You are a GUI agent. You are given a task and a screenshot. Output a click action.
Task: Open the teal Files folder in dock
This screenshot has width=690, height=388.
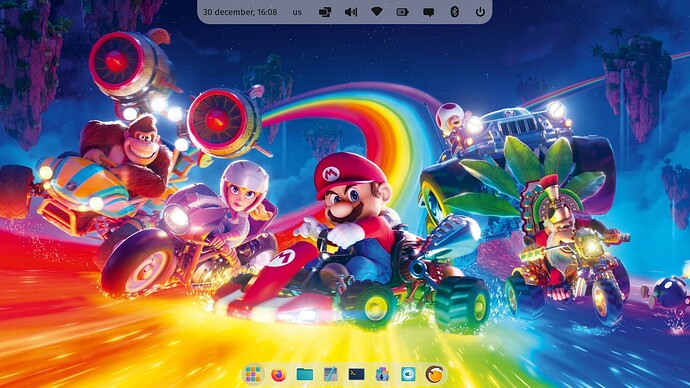(x=305, y=374)
